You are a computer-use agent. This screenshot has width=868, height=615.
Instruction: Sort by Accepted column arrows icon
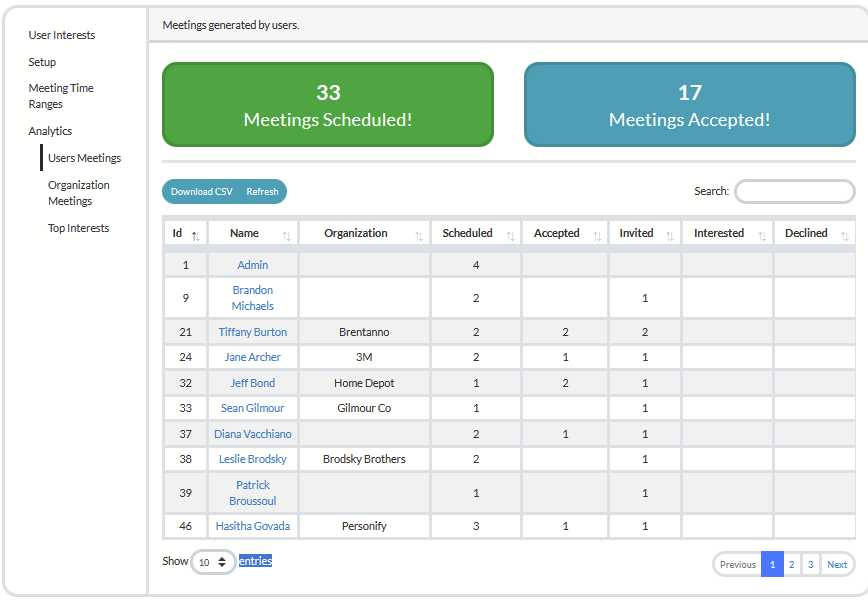point(597,236)
